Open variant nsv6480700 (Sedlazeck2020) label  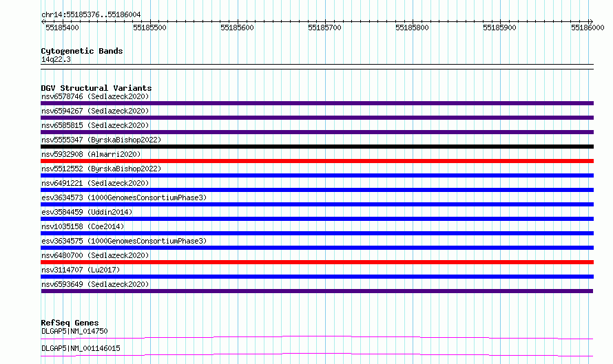pyautogui.click(x=95, y=255)
